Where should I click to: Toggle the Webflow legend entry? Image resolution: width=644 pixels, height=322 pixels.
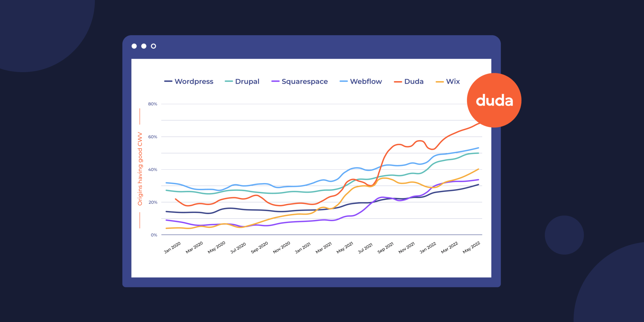[366, 82]
